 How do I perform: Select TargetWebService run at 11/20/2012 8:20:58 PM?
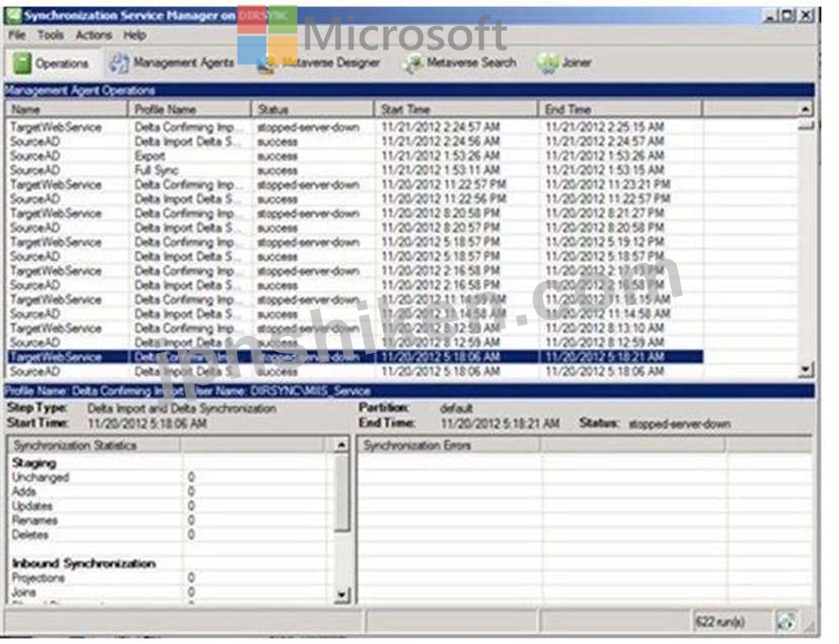click(x=355, y=213)
